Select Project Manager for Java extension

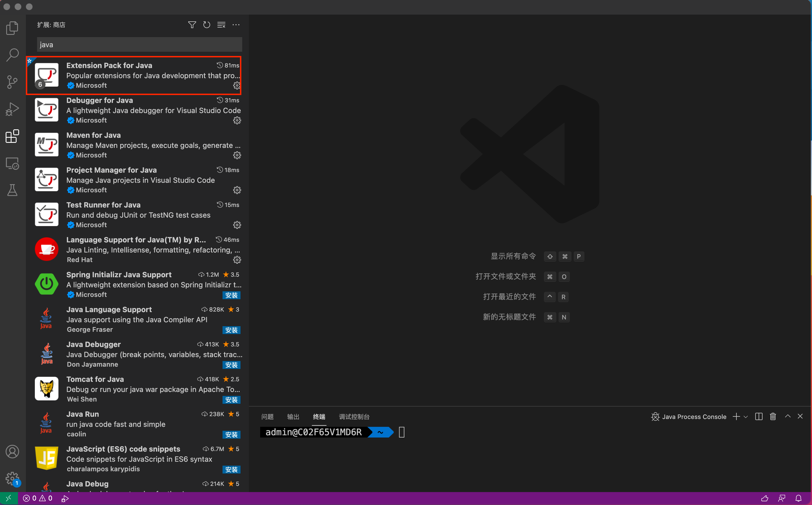137,180
